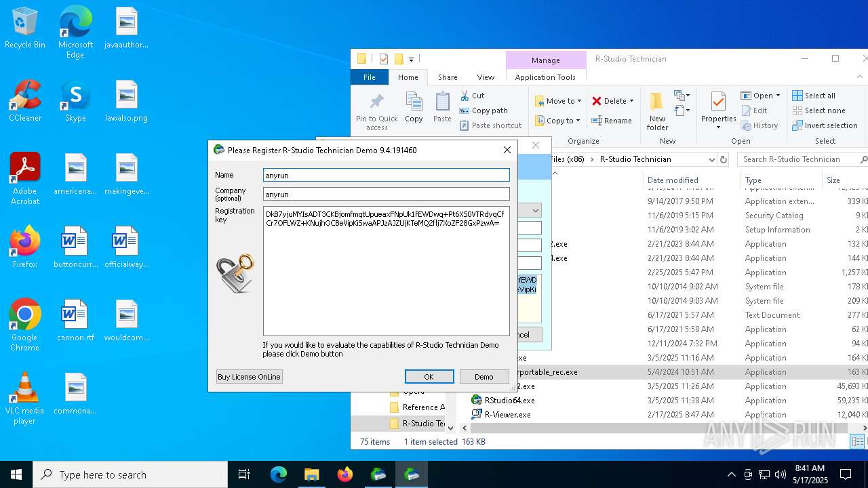Click Paste shortcut in Explorer ribbon

tap(491, 125)
